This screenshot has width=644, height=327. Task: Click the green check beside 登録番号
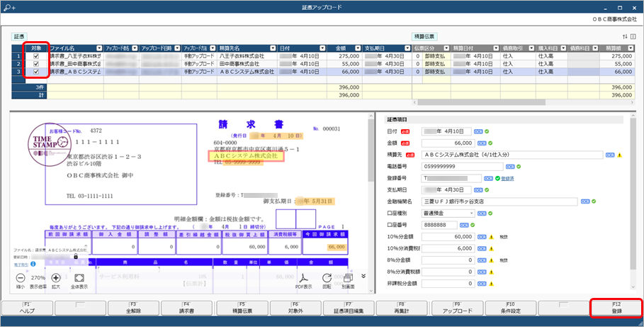[x=497, y=179]
